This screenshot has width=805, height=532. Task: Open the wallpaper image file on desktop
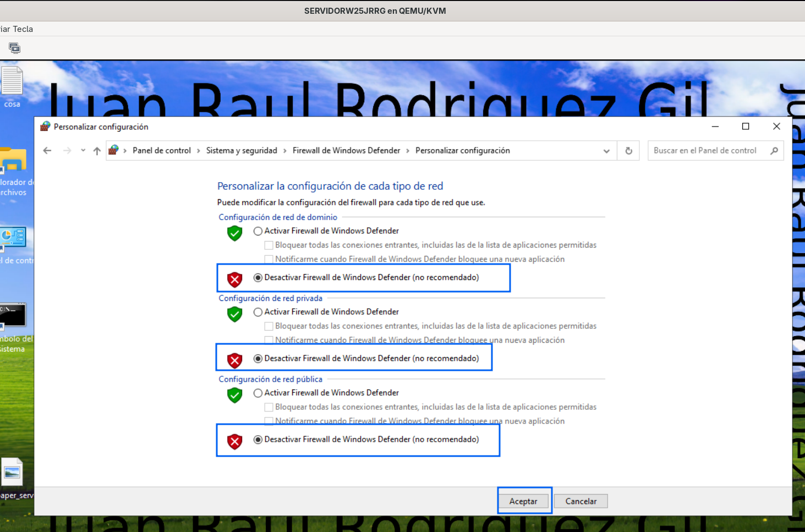[x=13, y=478]
